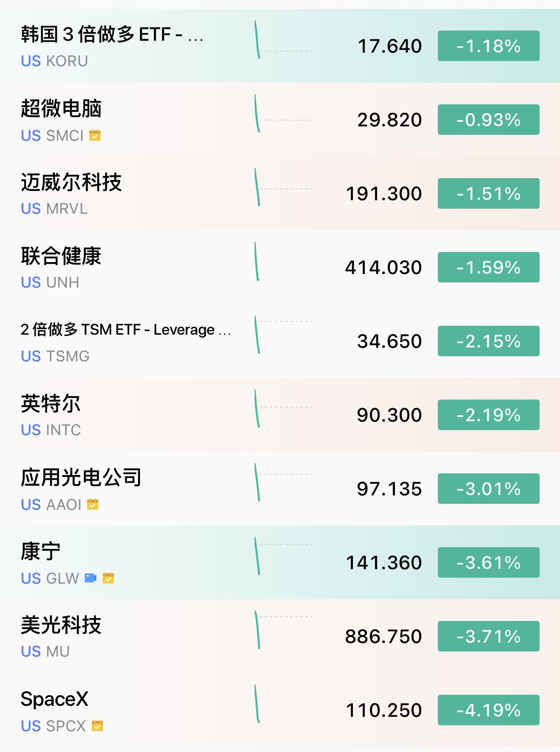
Task: Toggle the -3.71% change badge for MU
Action: [489, 636]
